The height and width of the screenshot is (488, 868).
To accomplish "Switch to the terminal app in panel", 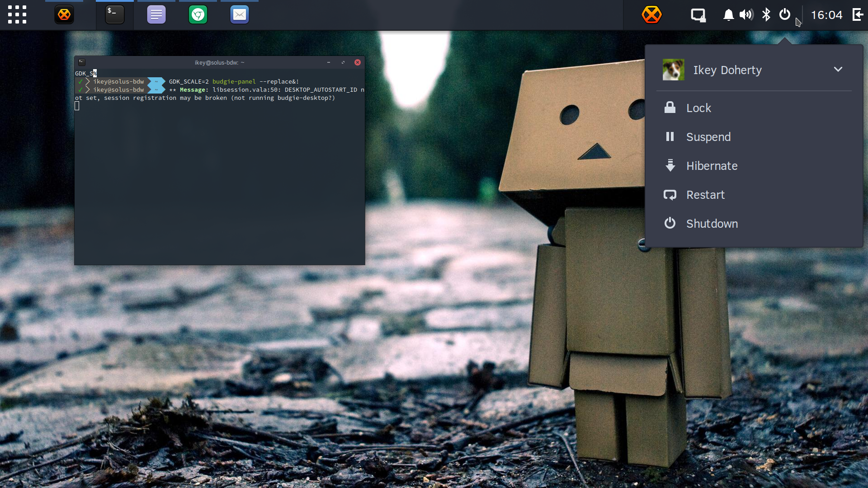I will point(115,15).
